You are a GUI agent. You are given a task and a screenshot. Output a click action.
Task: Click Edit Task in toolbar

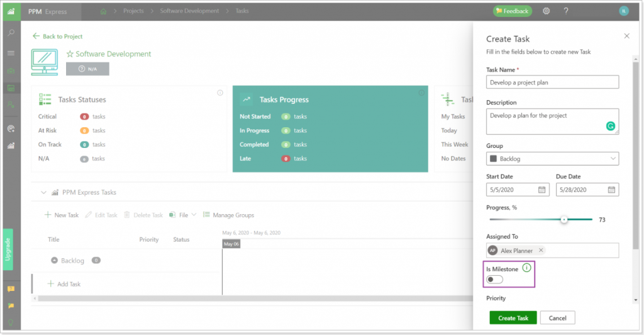click(101, 215)
